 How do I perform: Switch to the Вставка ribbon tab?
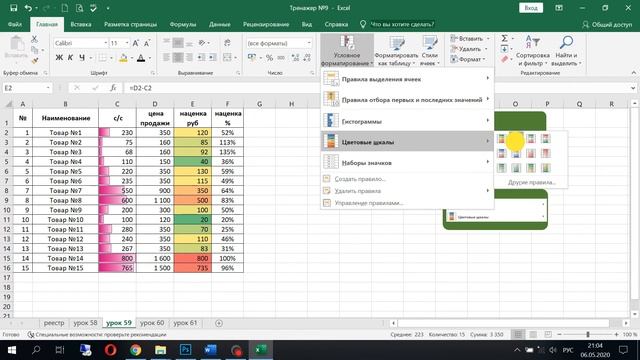click(81, 24)
